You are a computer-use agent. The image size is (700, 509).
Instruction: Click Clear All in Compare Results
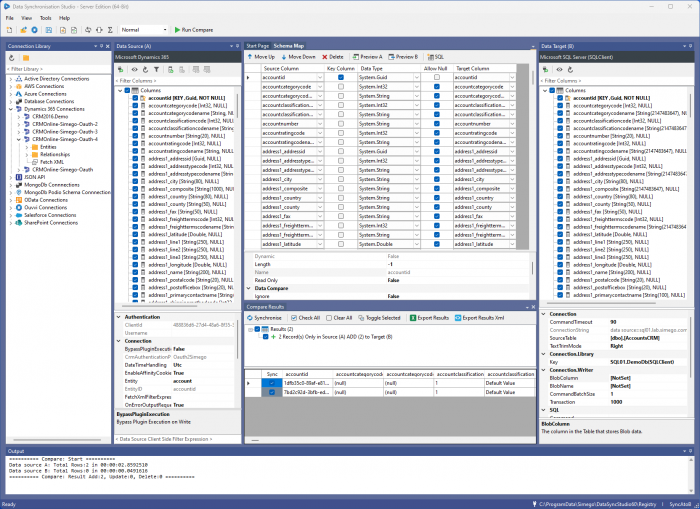(339, 318)
